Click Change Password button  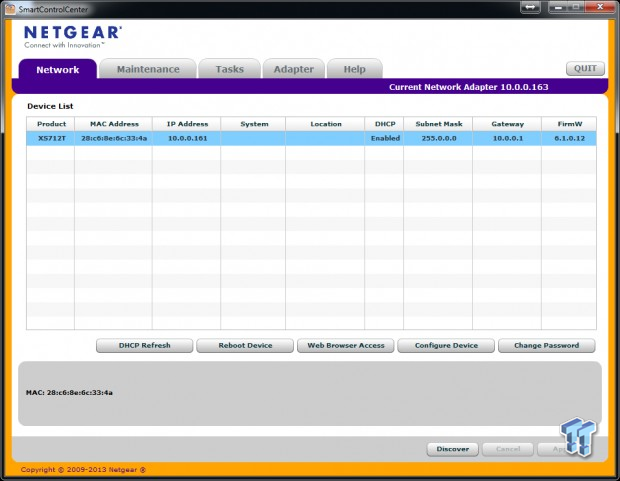point(546,345)
